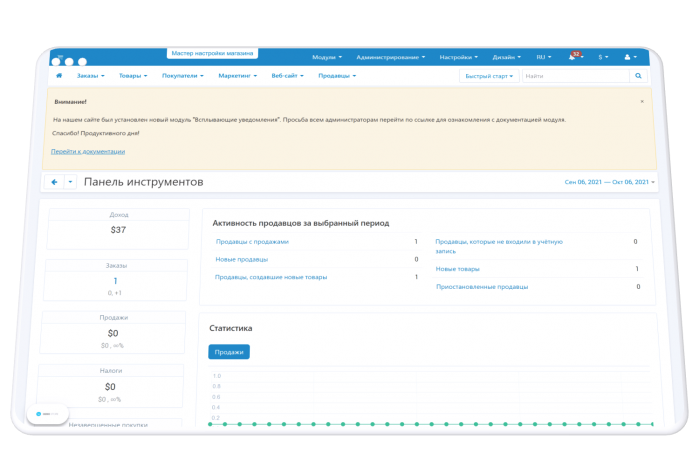Click the Налоги card label

click(111, 371)
